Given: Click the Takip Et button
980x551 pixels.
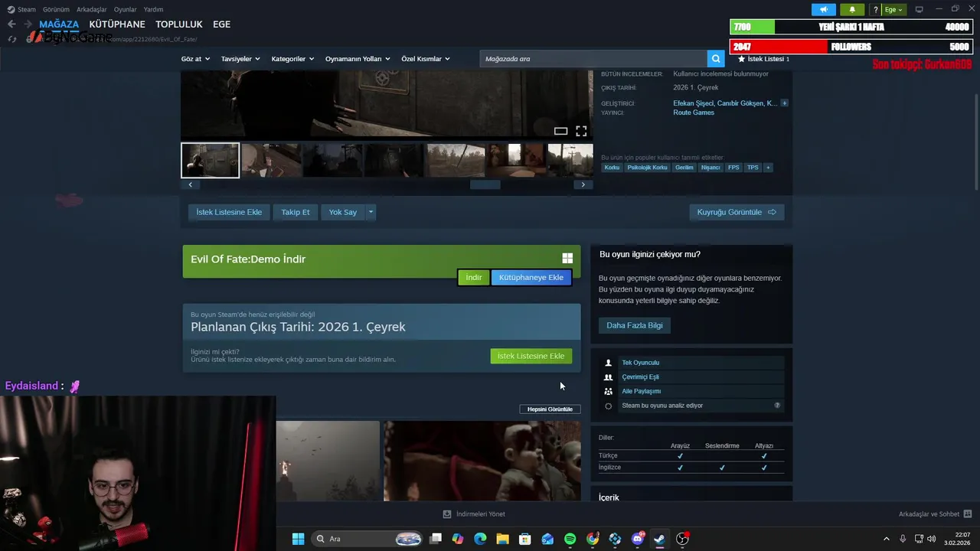Looking at the screenshot, I should click(x=296, y=212).
